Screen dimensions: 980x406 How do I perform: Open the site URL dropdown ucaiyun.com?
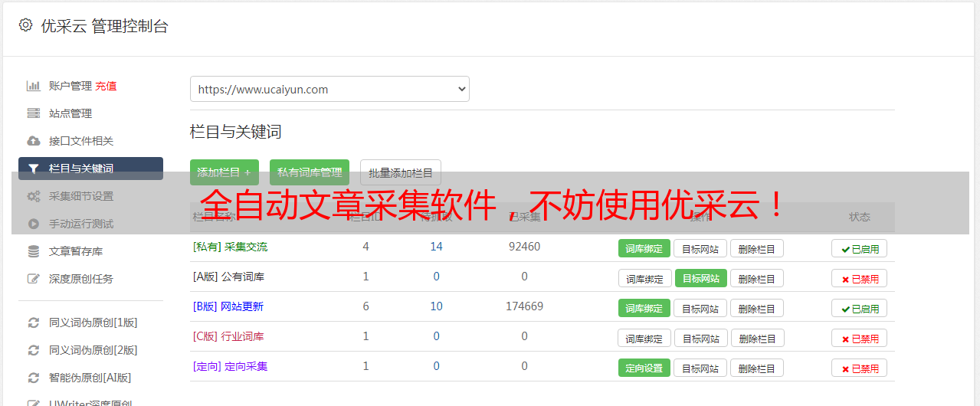tap(329, 89)
